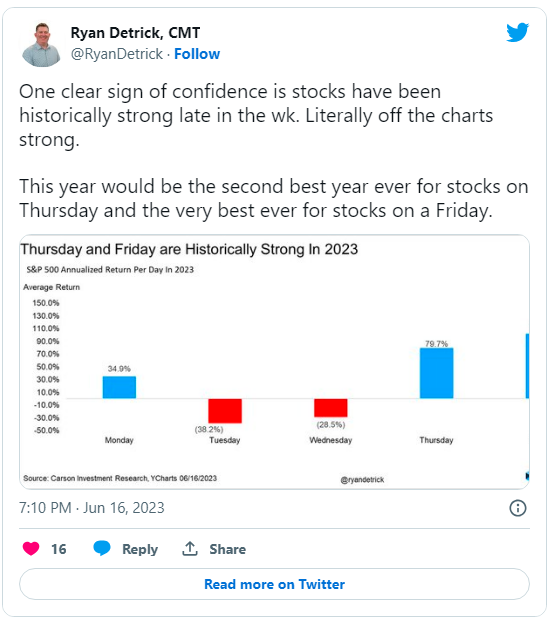Click the blue Thursday 79.7% bar
550x621 pixels.
436,373
